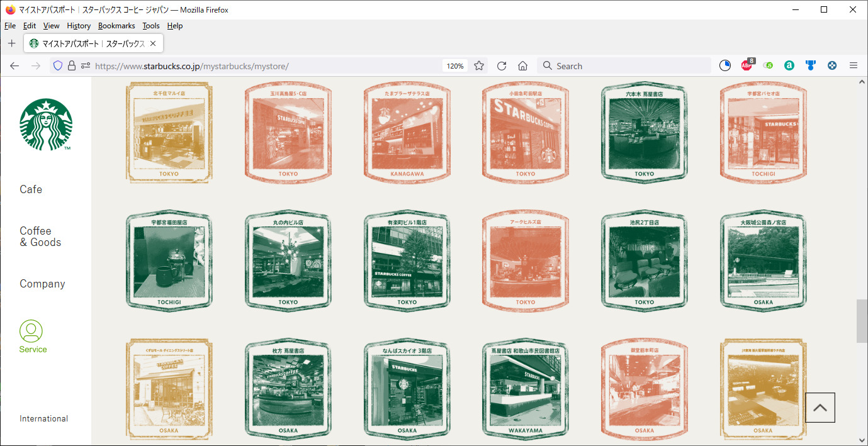The width and height of the screenshot is (868, 446).
Task: Reset the 120% zoom level indicator
Action: (455, 66)
